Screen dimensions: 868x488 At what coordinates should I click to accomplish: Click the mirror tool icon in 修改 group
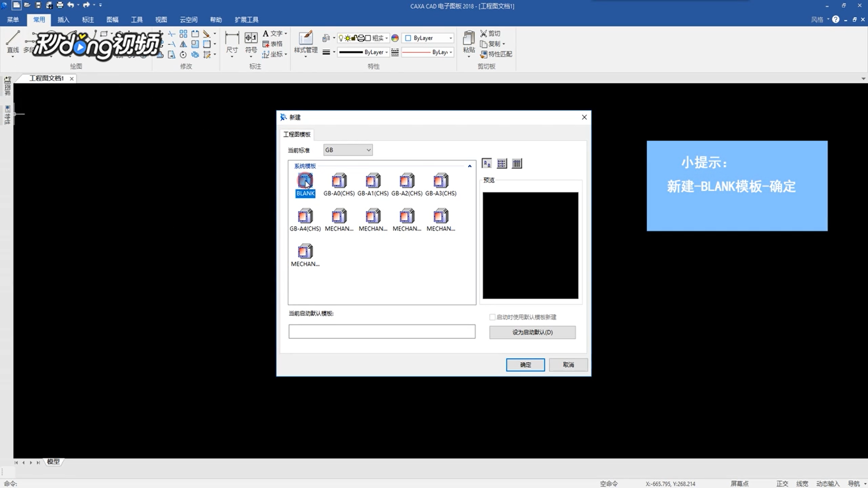183,44
